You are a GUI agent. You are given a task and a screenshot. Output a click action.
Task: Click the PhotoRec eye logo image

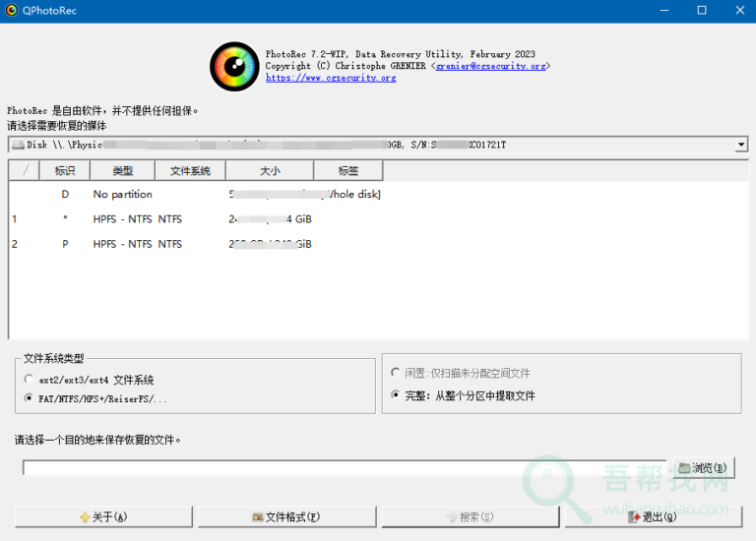point(234,67)
